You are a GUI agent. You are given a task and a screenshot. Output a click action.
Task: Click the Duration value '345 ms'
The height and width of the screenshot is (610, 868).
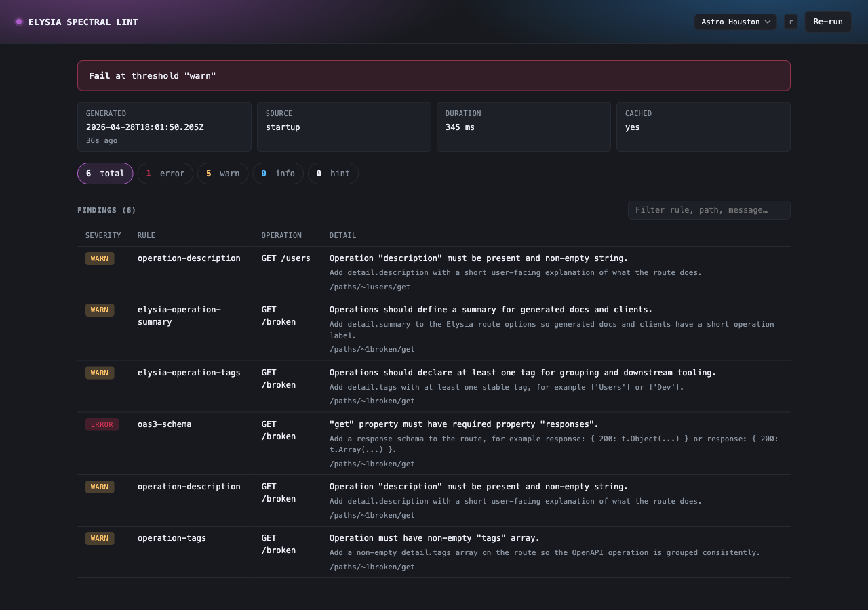(460, 127)
